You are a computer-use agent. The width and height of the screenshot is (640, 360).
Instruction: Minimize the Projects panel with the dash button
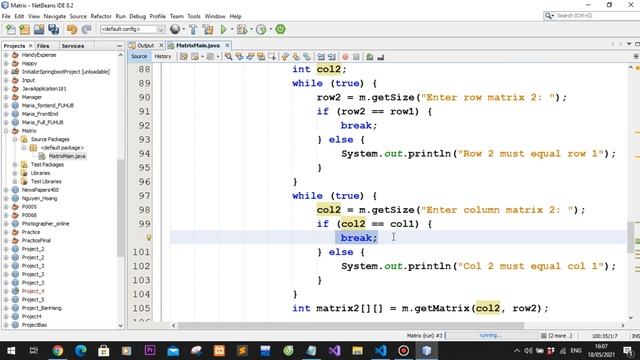pos(119,46)
